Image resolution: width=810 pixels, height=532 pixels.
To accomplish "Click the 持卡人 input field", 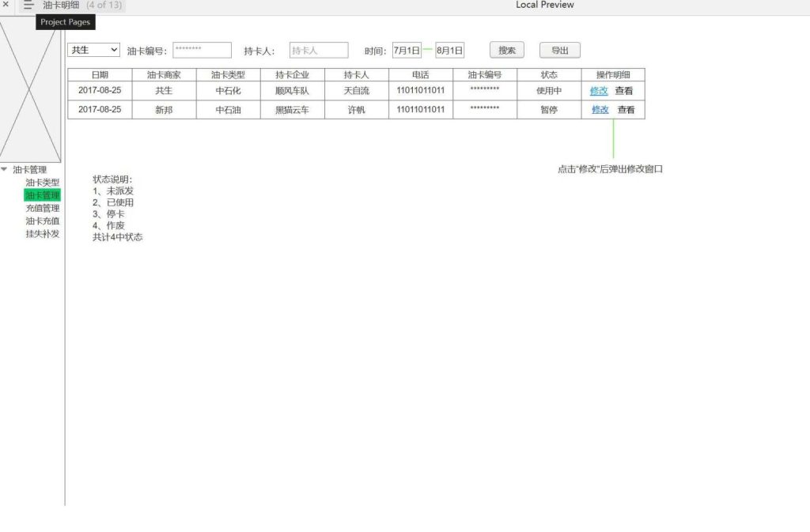I will (x=318, y=49).
